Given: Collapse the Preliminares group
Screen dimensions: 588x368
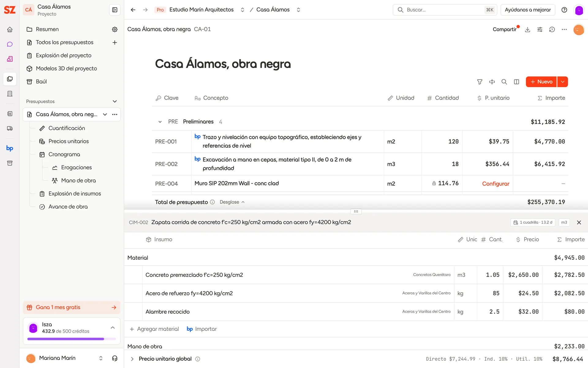Looking at the screenshot, I should click(x=160, y=122).
